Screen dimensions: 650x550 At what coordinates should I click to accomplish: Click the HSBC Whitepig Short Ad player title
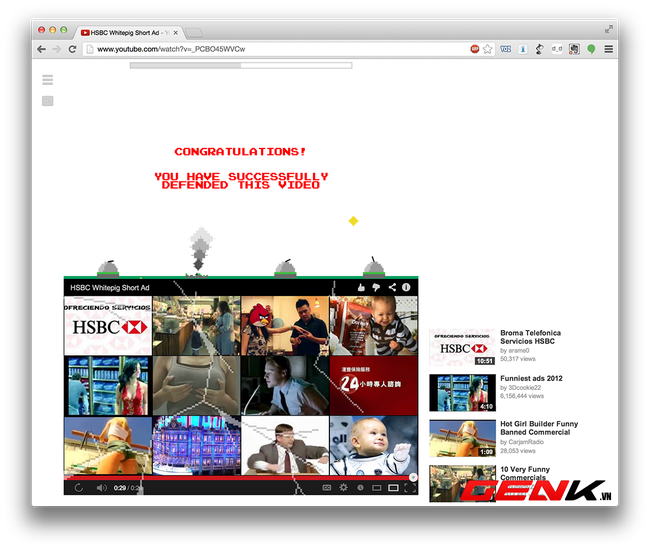109,288
